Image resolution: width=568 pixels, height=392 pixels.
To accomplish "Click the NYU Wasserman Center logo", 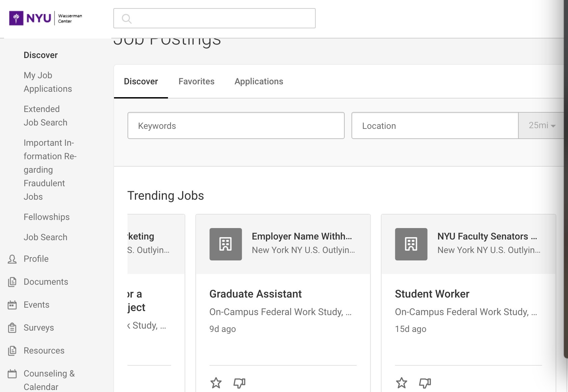I will point(46,18).
